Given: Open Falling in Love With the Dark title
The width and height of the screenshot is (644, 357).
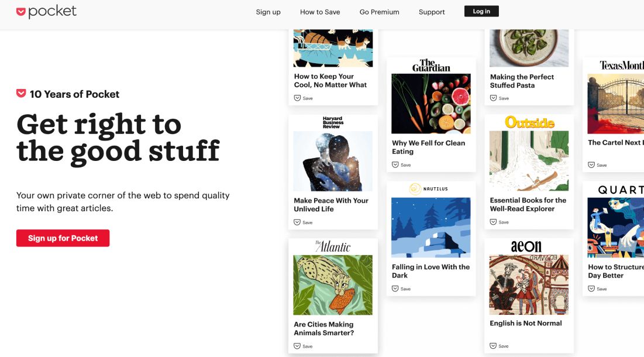Looking at the screenshot, I should pyautogui.click(x=431, y=271).
